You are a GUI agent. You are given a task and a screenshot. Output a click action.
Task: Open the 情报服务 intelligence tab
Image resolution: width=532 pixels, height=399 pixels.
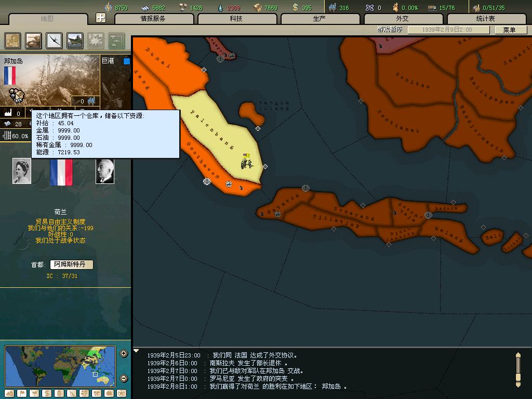[153, 19]
